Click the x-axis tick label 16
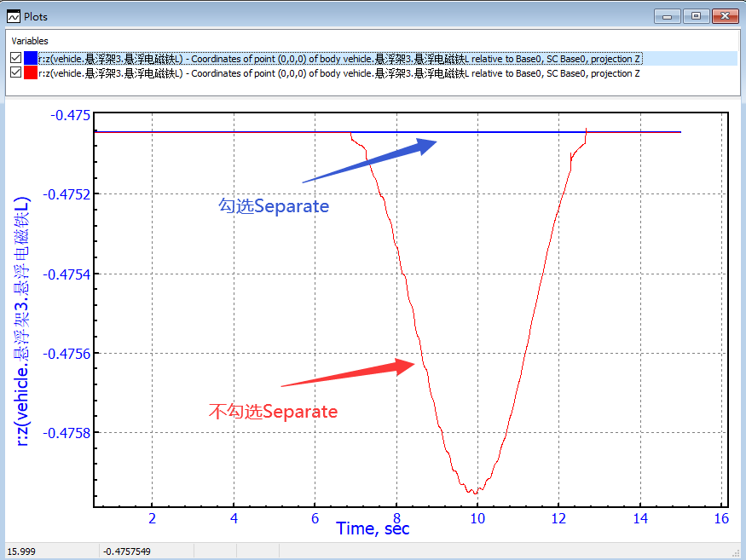746x560 pixels. [722, 518]
